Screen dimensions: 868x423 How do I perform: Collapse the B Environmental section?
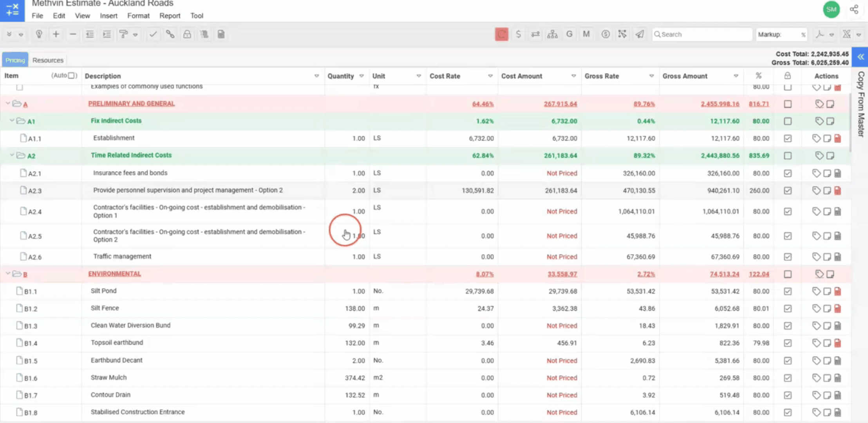pos(8,274)
